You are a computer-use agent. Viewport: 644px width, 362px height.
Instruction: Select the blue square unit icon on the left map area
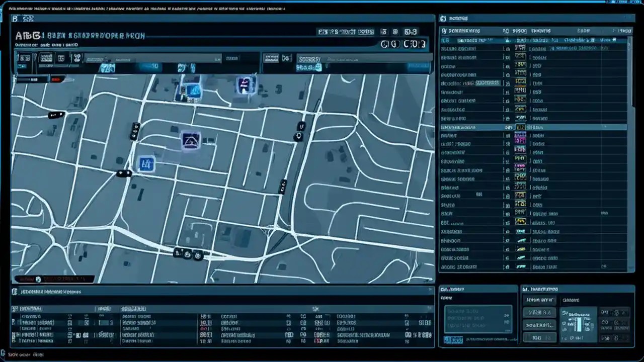point(146,163)
